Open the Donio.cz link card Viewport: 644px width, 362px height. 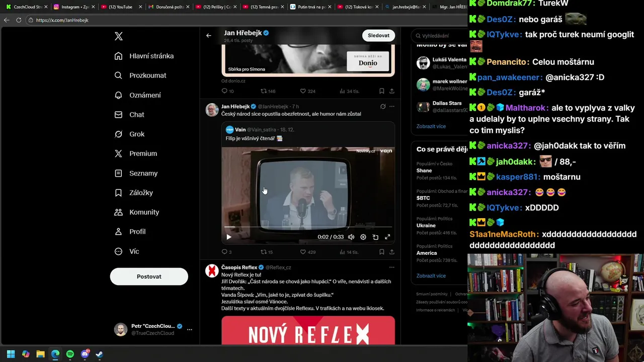[308, 60]
